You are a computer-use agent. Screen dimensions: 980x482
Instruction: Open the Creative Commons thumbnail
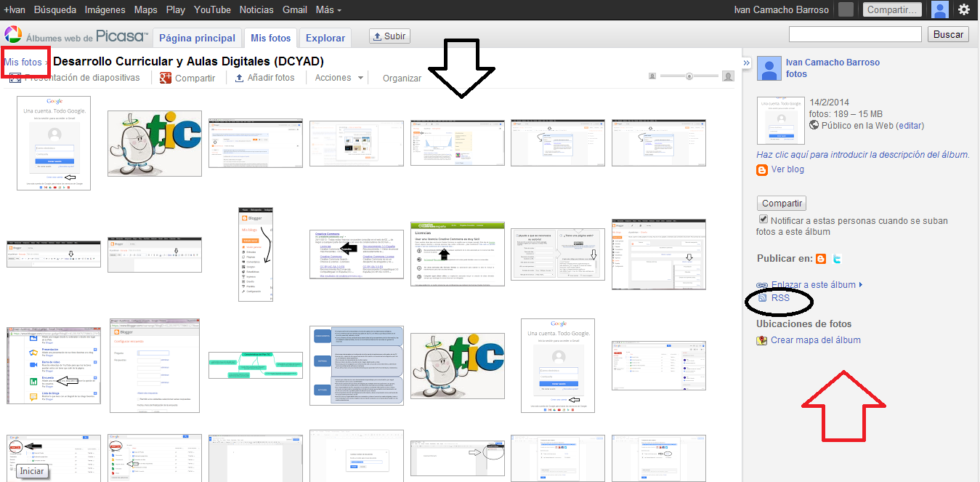coord(356,254)
